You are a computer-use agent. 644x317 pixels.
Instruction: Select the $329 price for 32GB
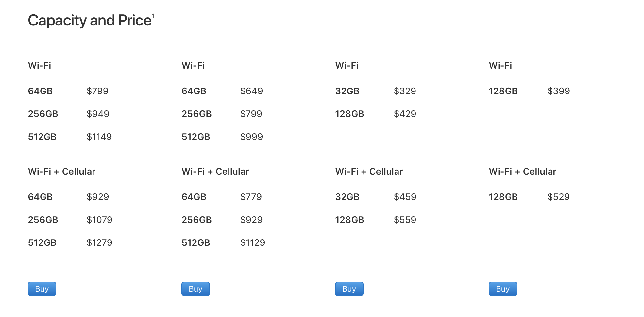[x=405, y=91]
